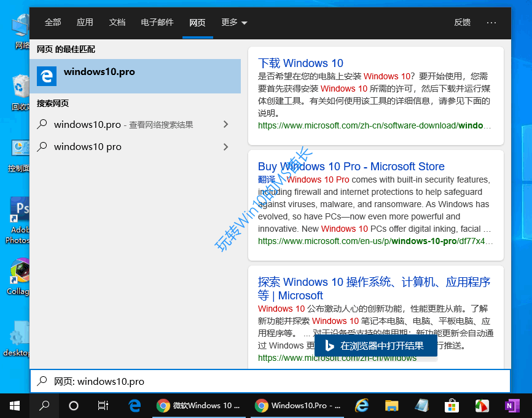Open the 下载 Windows 10 result link
Viewport: 532px width, 418px height.
(300, 63)
